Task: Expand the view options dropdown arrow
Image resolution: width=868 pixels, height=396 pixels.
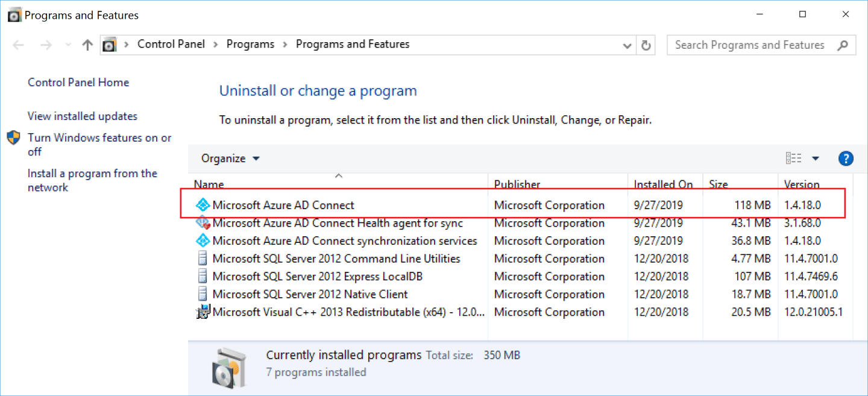Action: pyautogui.click(x=816, y=159)
